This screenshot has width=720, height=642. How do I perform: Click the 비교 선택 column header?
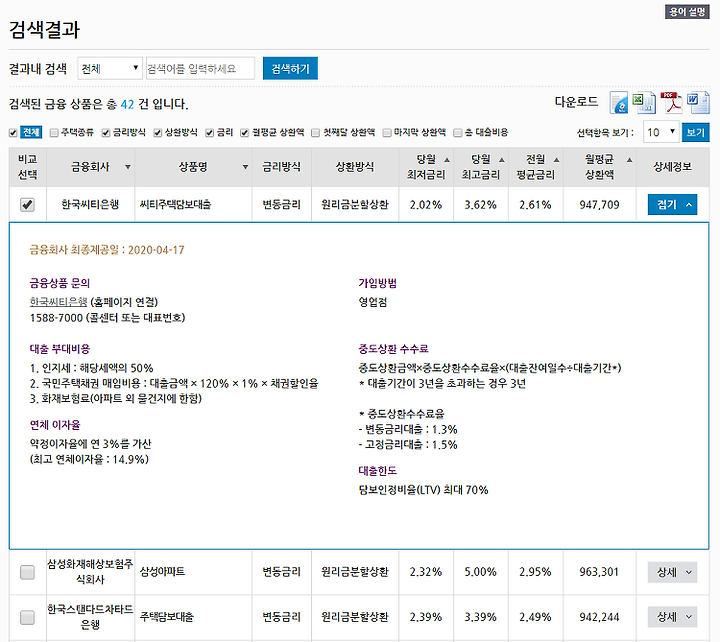click(27, 167)
